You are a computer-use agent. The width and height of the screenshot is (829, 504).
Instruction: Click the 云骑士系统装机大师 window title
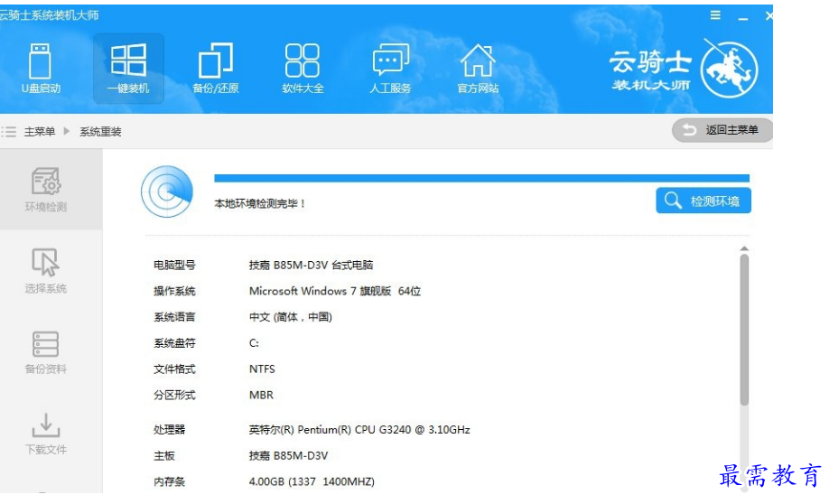tap(49, 15)
